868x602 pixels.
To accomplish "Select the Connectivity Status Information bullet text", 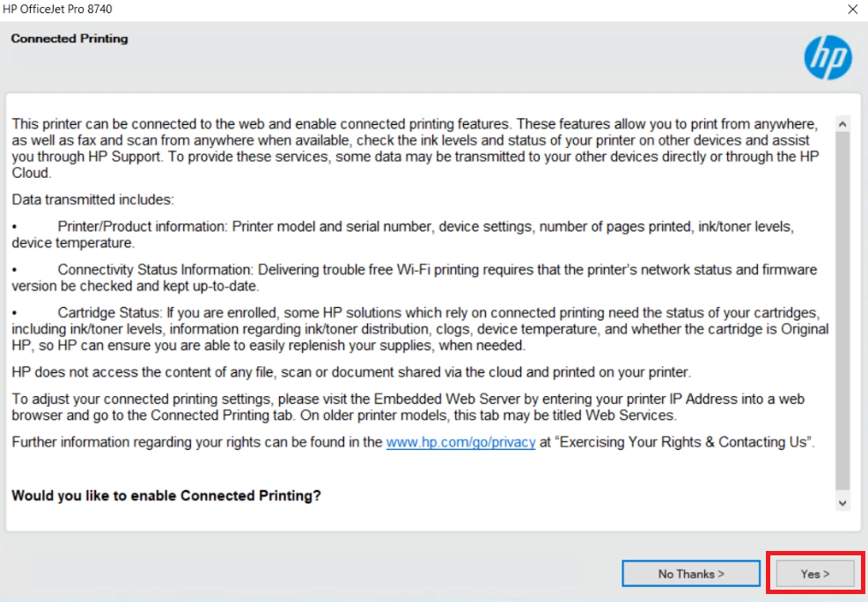I will point(414,278).
